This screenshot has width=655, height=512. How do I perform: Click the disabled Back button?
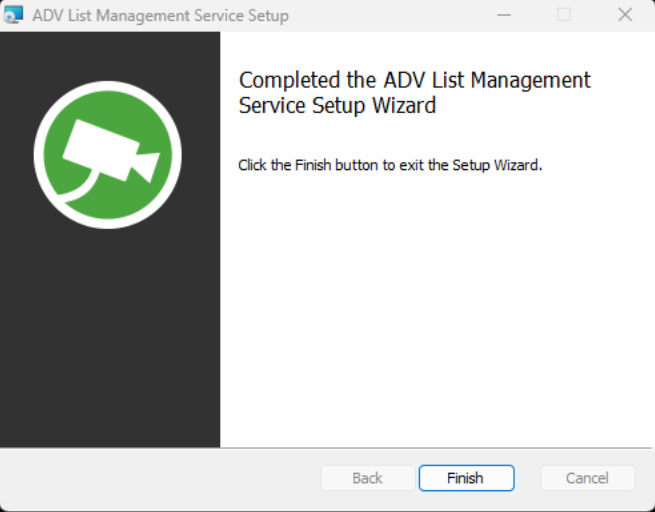tap(367, 478)
